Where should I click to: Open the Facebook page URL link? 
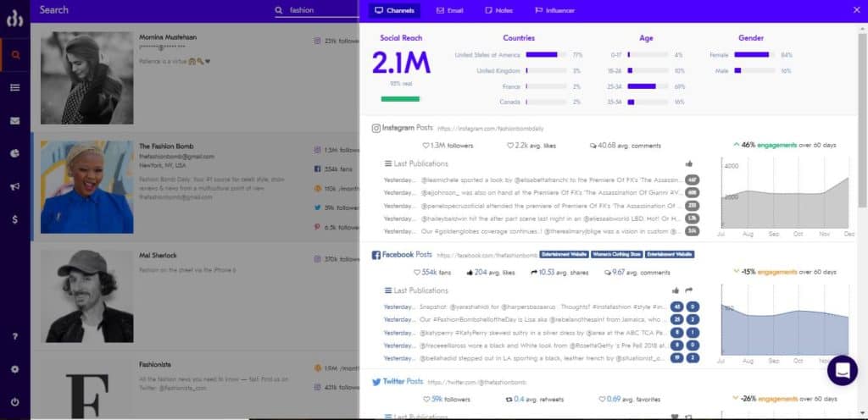pos(487,256)
